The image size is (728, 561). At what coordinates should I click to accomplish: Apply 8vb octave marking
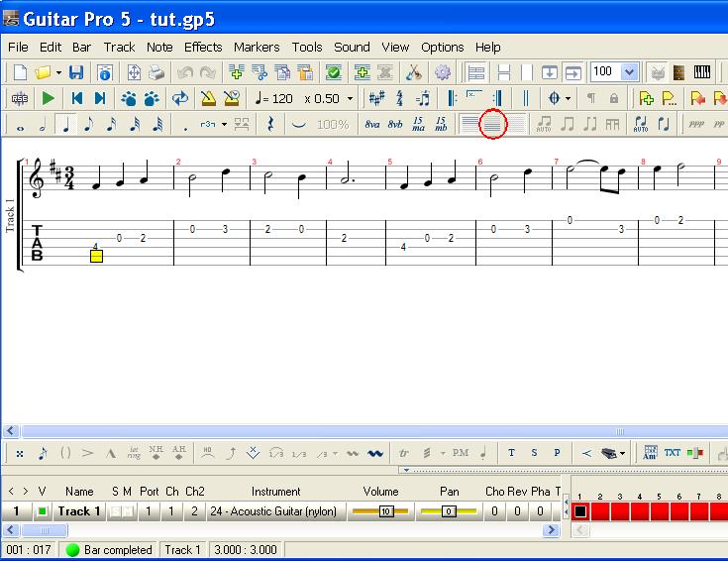(x=395, y=124)
